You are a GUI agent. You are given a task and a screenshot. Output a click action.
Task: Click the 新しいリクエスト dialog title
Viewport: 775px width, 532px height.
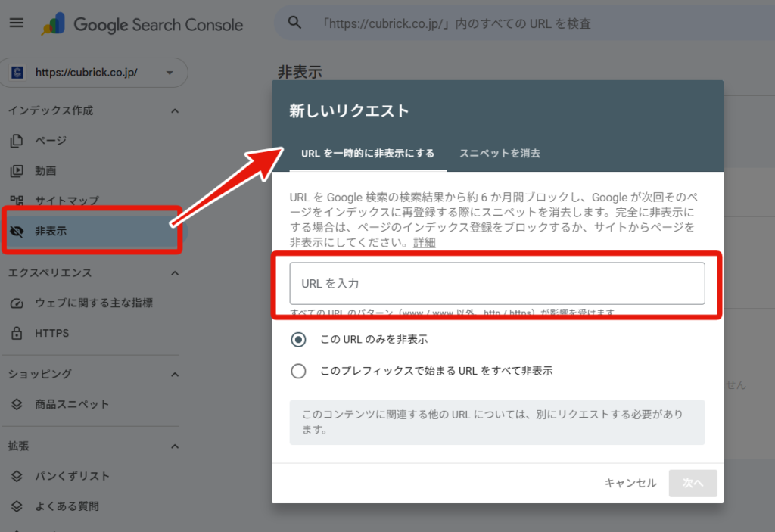[349, 110]
